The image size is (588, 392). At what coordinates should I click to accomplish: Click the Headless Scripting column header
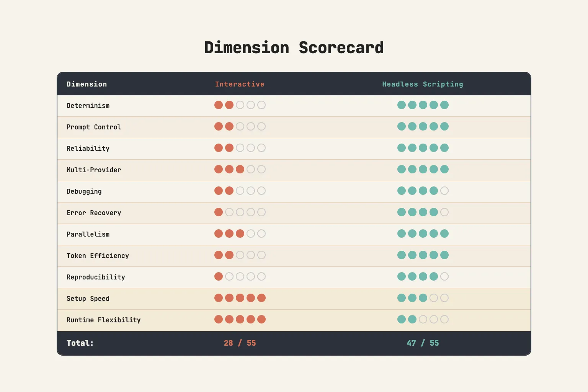(423, 84)
